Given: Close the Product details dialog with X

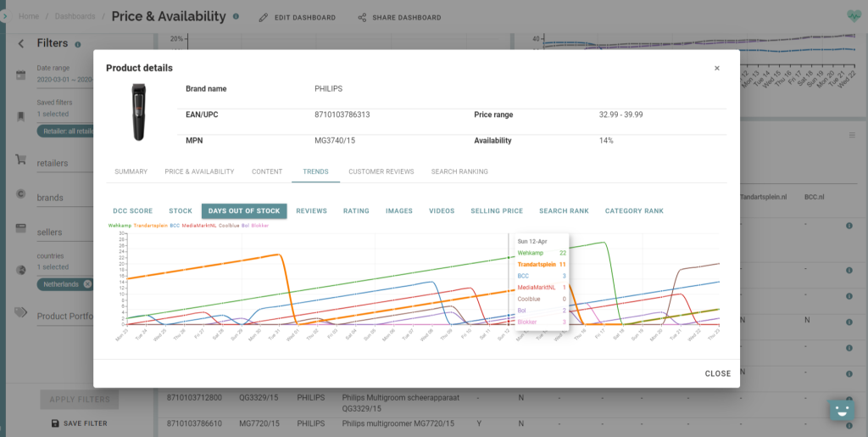Looking at the screenshot, I should (x=716, y=68).
